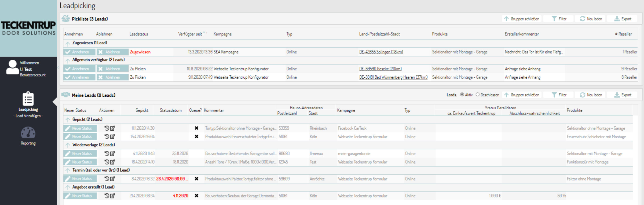Click the Leadpicking clipboard icon

tap(28, 99)
